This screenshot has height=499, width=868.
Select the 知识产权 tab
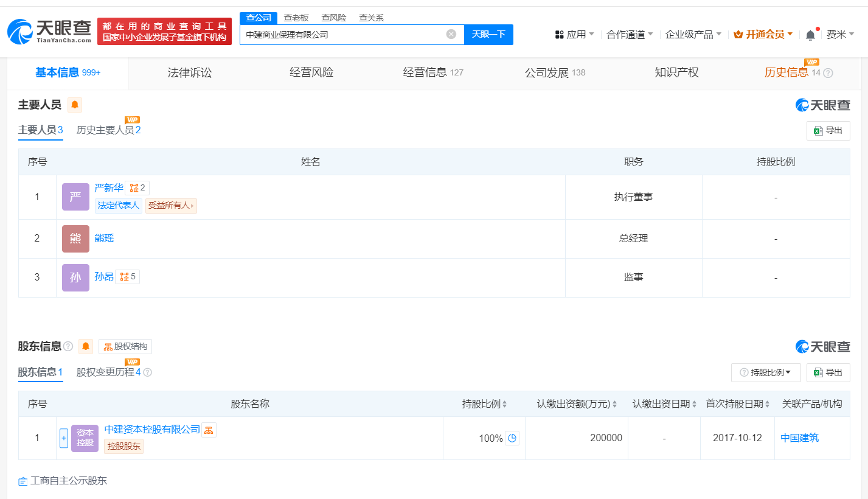[x=676, y=73]
